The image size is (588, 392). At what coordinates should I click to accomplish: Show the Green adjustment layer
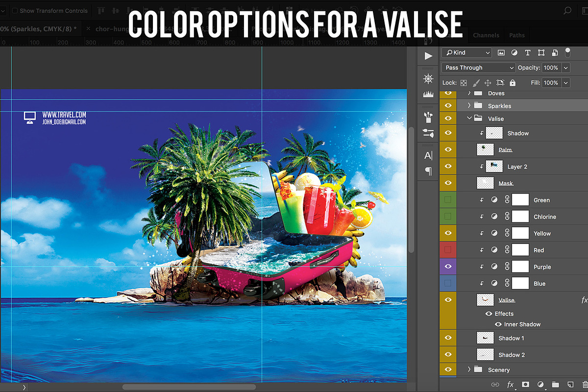[x=448, y=200]
